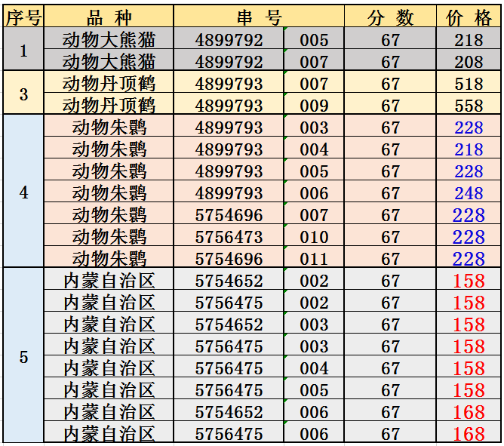Click the price cell showing 518
The height and width of the screenshot is (446, 504).
click(x=469, y=84)
